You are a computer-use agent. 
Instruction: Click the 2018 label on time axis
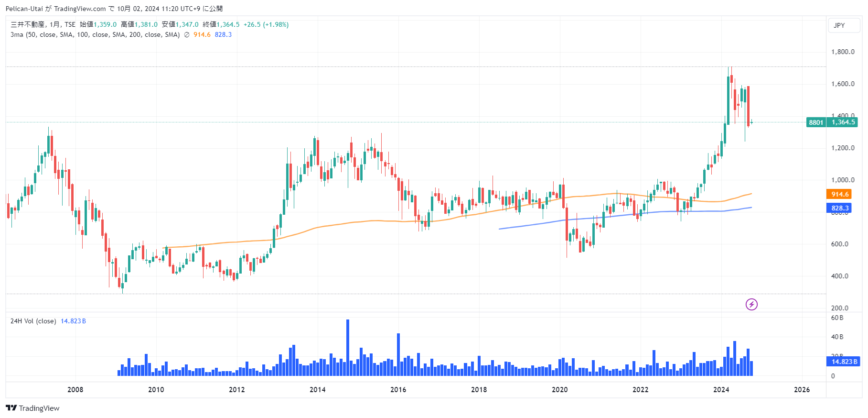(x=479, y=389)
